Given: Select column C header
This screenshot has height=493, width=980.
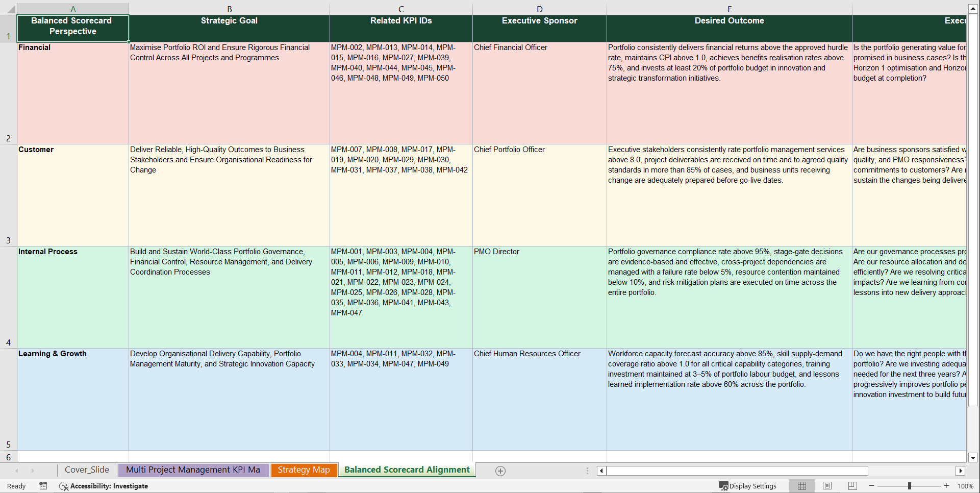Looking at the screenshot, I should pos(401,9).
